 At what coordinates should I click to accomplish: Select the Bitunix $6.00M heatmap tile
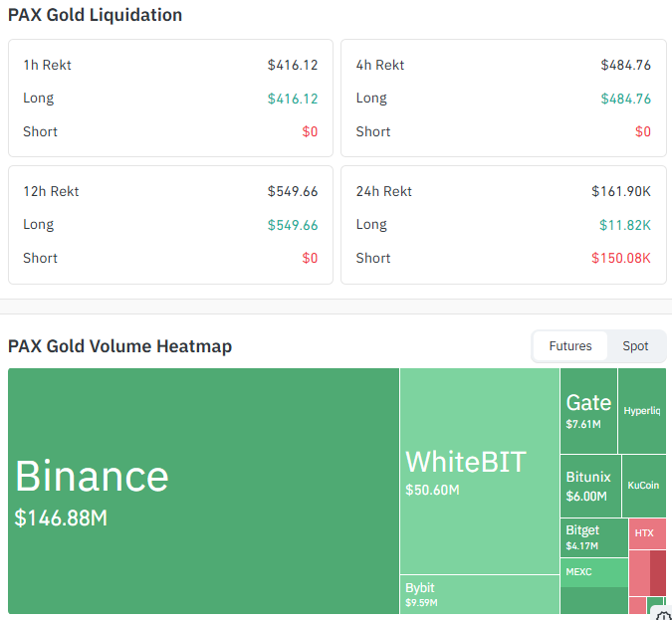click(x=590, y=486)
